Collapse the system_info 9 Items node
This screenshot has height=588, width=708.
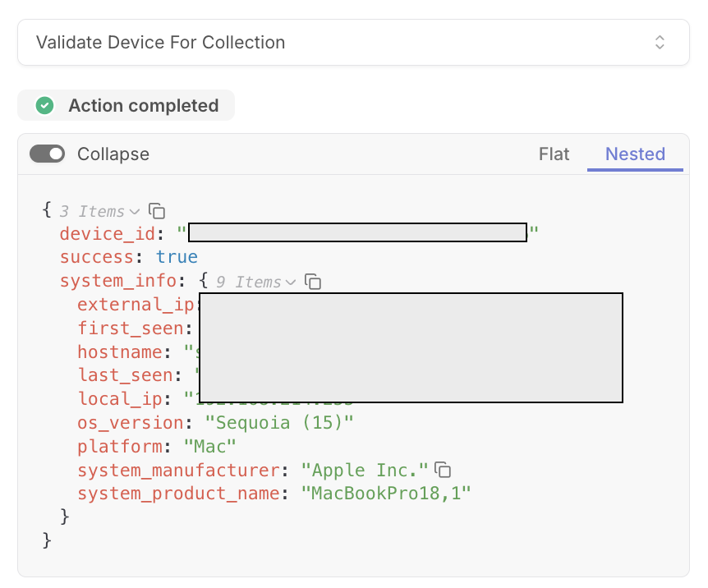tap(292, 282)
